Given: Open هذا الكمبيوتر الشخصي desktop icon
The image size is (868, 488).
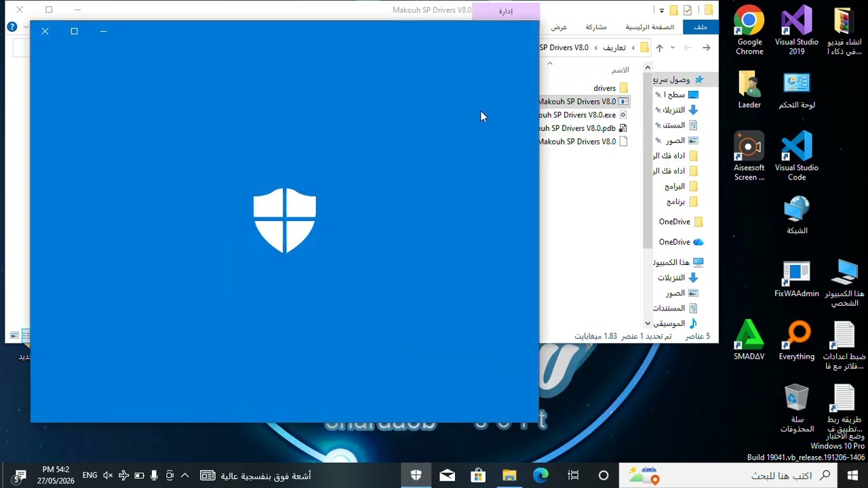Looking at the screenshot, I should pos(844,283).
